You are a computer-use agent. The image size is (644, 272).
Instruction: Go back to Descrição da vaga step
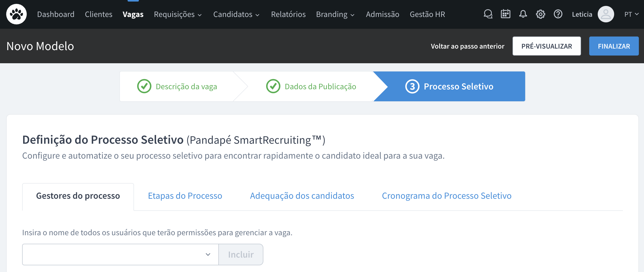pos(177,86)
